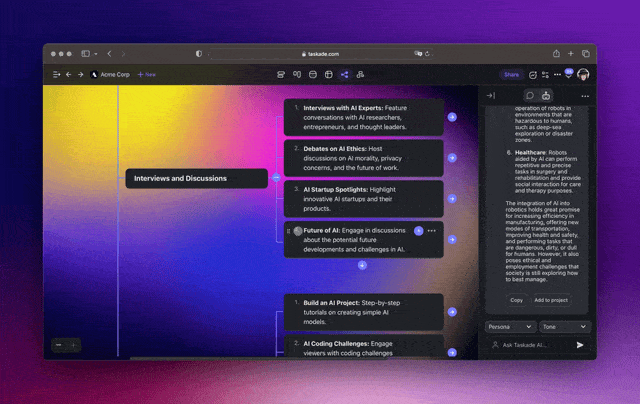Expand the arrow beside AI Startup Spotlights
Viewport: 640px width, 404px height.
tap(452, 199)
